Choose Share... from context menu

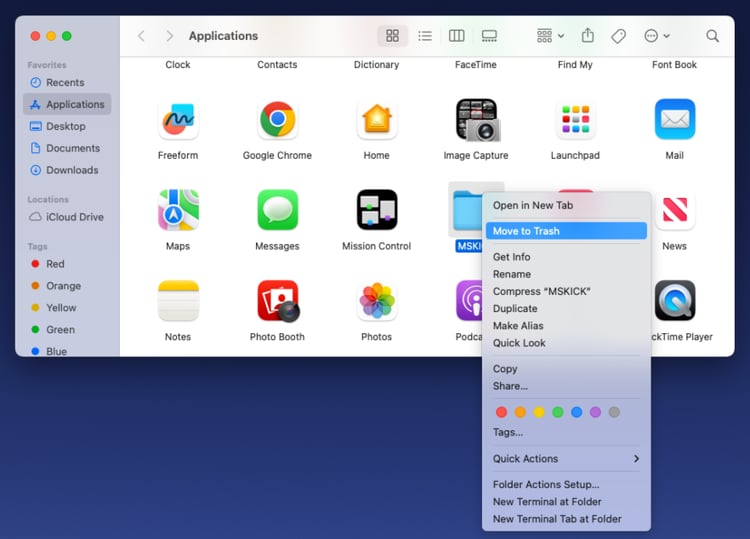[x=566, y=386]
